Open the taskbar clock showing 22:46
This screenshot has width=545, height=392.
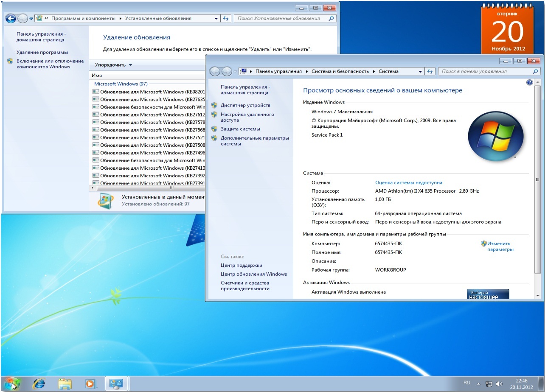pyautogui.click(x=521, y=384)
